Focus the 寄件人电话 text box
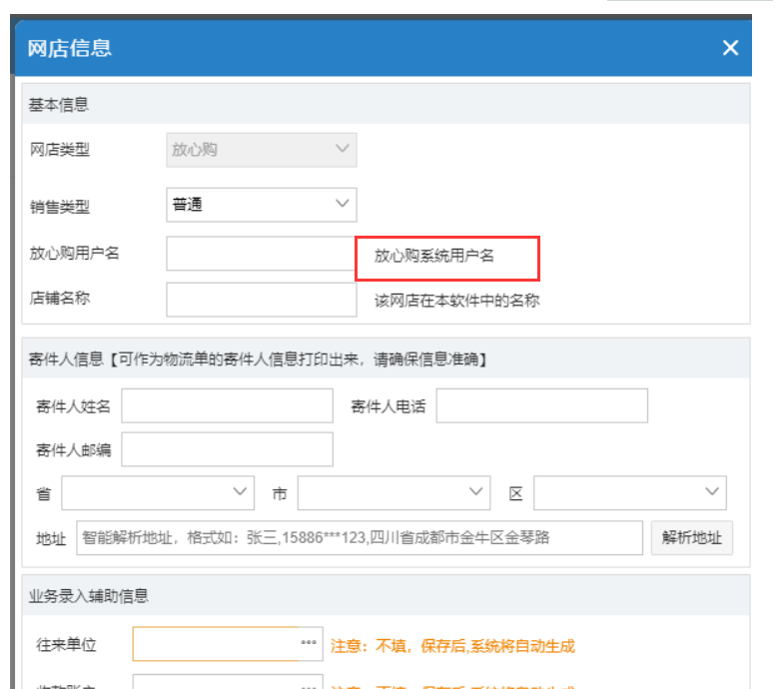Viewport: 784px width, 689px height. (x=541, y=405)
